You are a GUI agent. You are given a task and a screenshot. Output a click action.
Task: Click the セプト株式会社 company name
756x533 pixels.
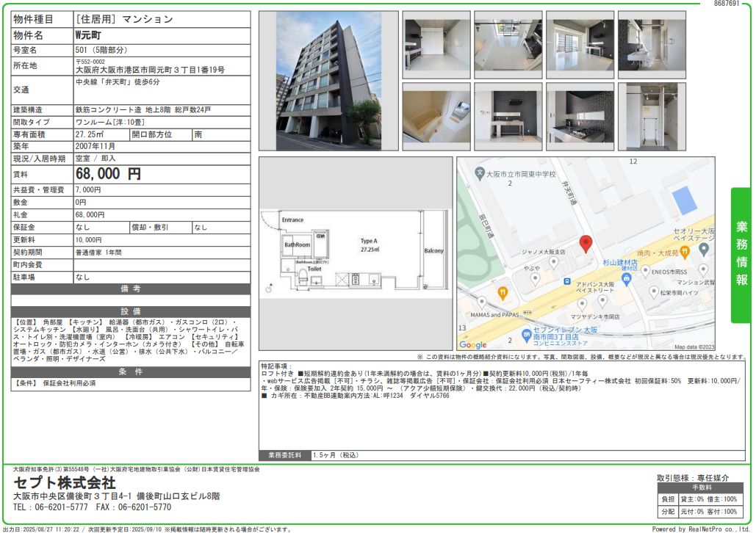[65, 482]
